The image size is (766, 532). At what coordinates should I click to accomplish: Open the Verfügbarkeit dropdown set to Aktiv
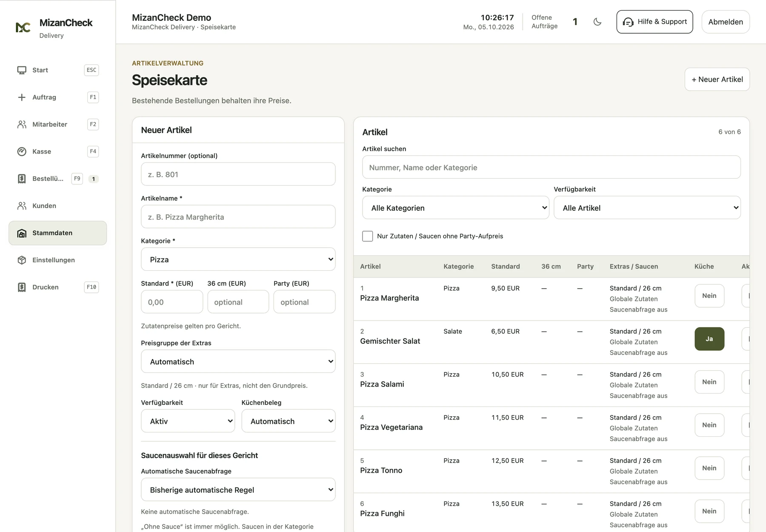coord(188,421)
